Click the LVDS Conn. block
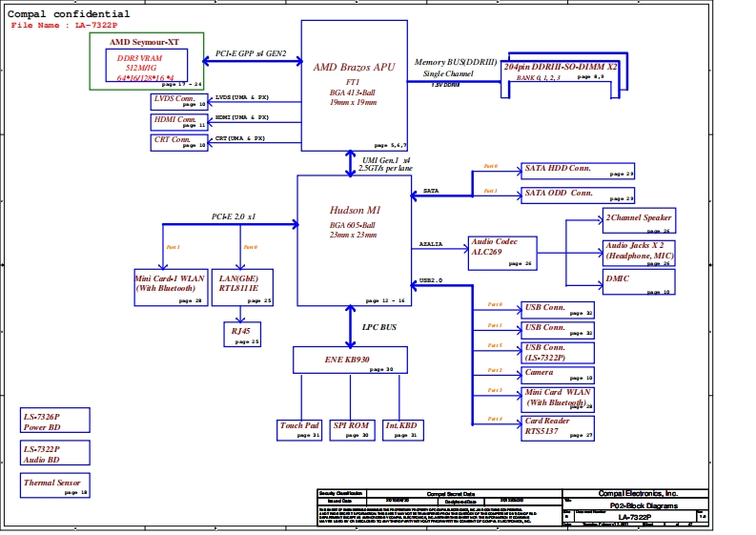The image size is (756, 535). [x=179, y=100]
